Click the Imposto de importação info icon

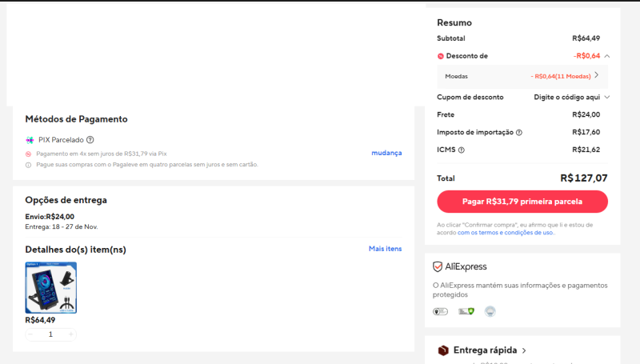(x=519, y=132)
